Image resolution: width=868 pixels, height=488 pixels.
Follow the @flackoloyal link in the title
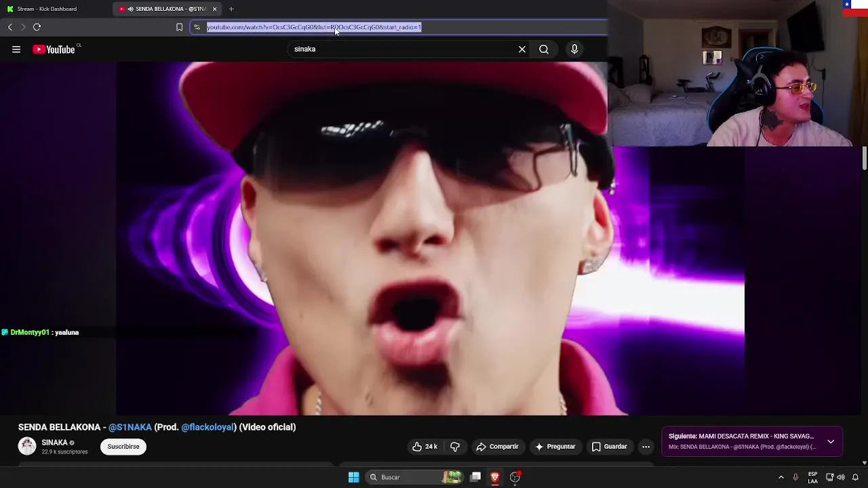(208, 427)
